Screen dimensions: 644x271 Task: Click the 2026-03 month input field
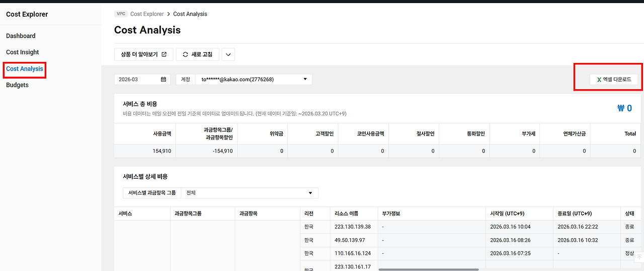pos(142,79)
